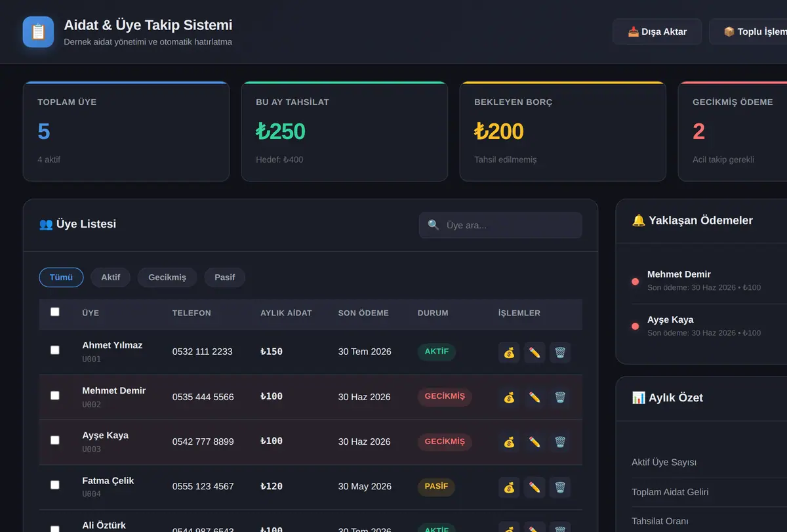Edit member Fatma Çelik
Screen dimensions: 787x532
535,487
